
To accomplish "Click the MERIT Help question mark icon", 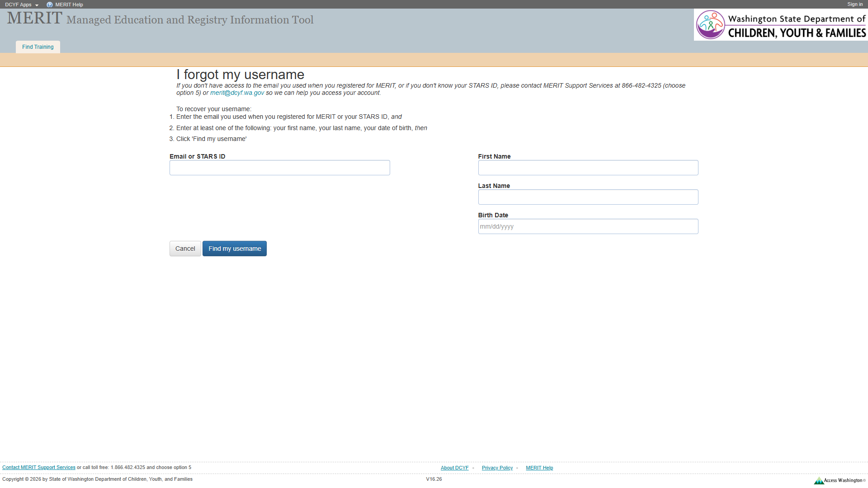I will point(49,5).
